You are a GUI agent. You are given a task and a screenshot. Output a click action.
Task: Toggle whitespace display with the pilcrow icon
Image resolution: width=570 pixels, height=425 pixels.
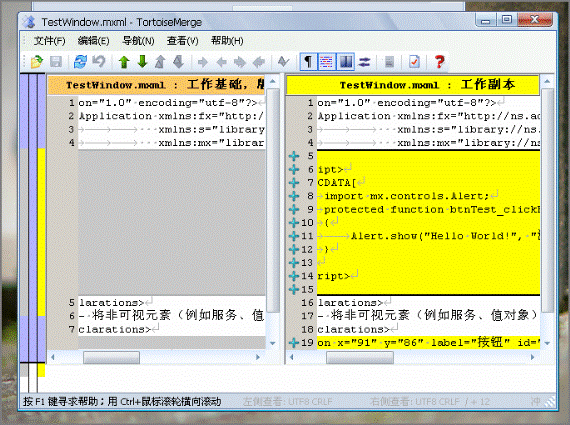coord(308,62)
